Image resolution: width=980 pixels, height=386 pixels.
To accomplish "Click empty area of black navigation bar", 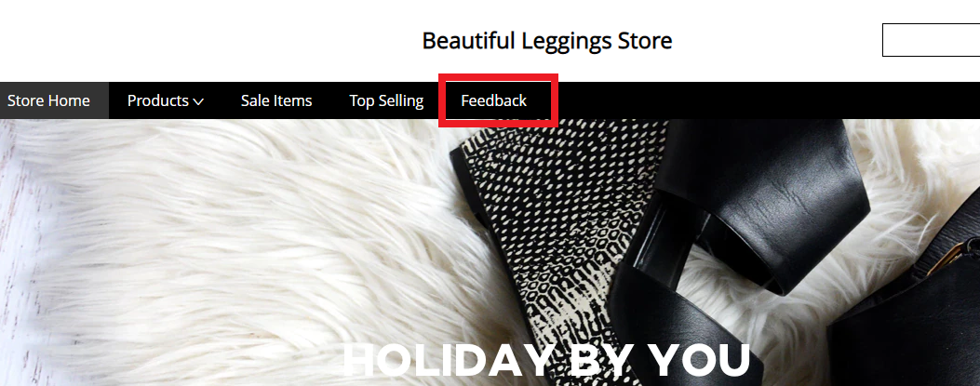I will (750, 100).
